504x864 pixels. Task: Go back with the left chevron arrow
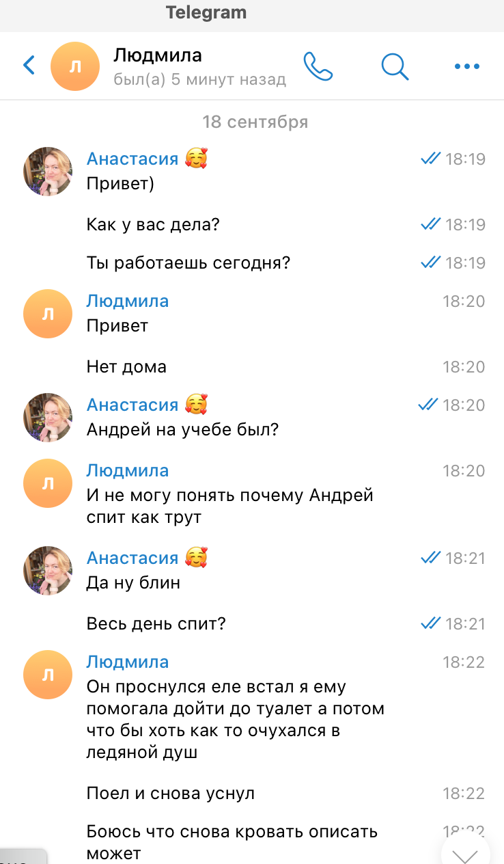(29, 66)
